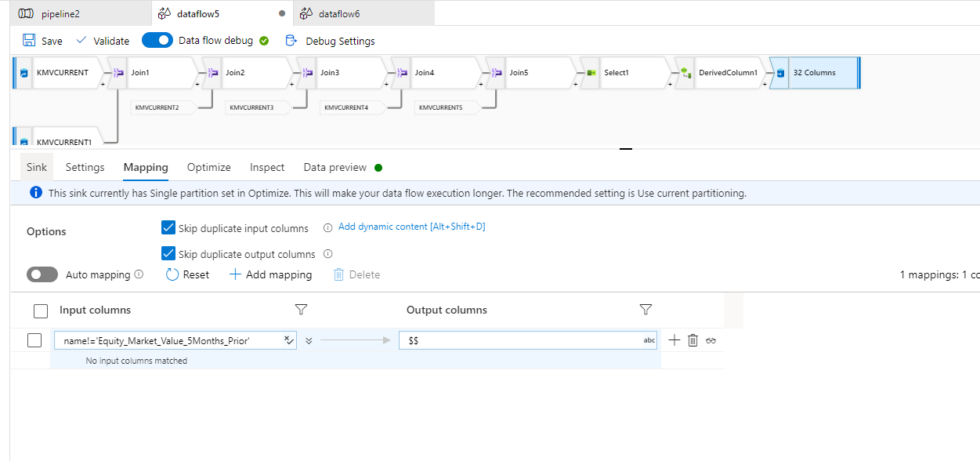Click the output column field containing $$
This screenshot has height=461, width=980.
[521, 340]
